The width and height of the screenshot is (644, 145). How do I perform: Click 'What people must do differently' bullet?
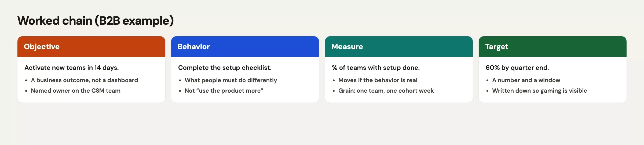231,80
